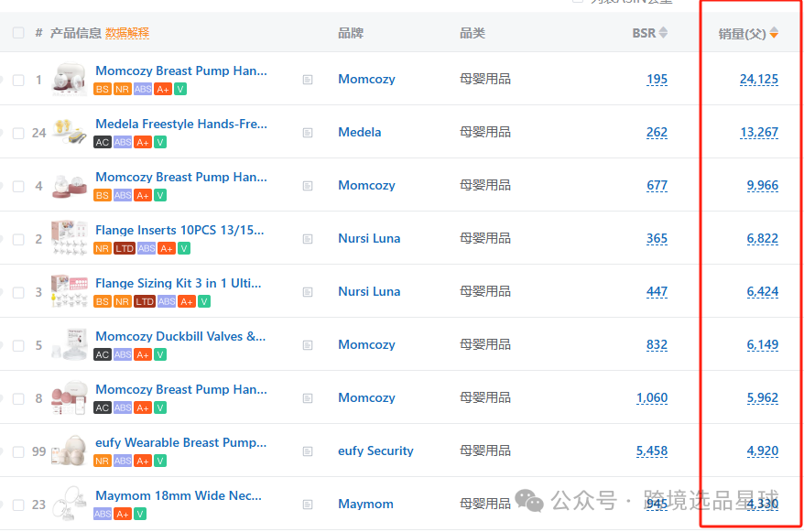
Task: Check the box for row 99 eufy
Action: coord(18,452)
